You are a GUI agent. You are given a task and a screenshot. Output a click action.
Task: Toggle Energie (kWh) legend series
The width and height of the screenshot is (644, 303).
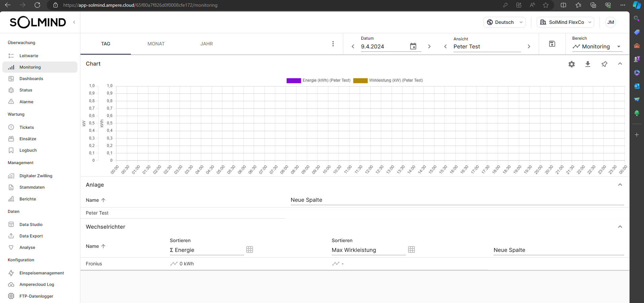coord(318,80)
